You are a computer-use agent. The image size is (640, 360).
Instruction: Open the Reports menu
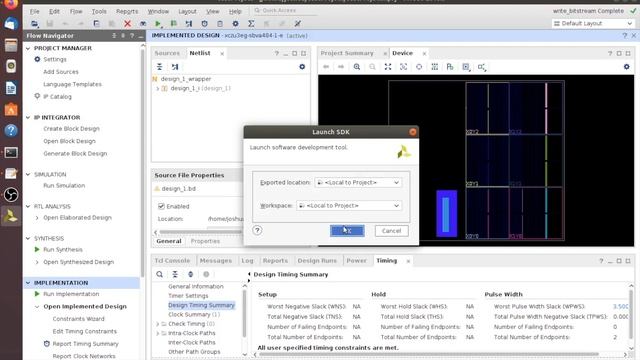click(127, 11)
